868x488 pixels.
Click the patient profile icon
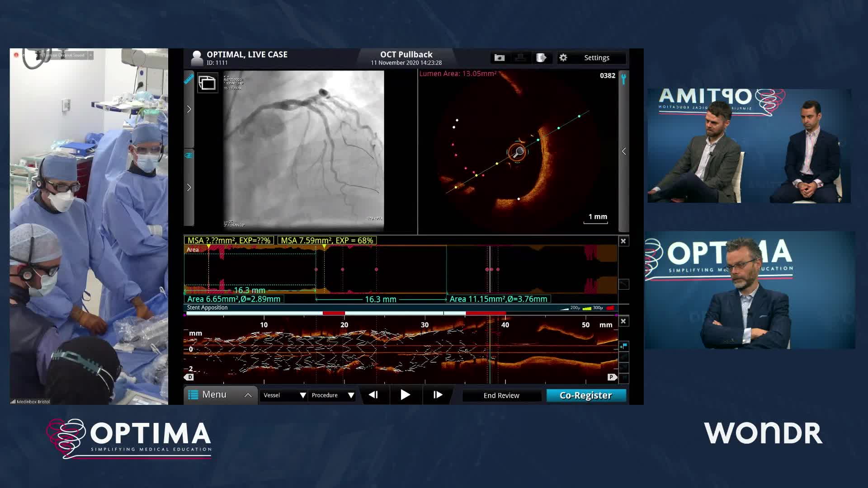tap(197, 58)
